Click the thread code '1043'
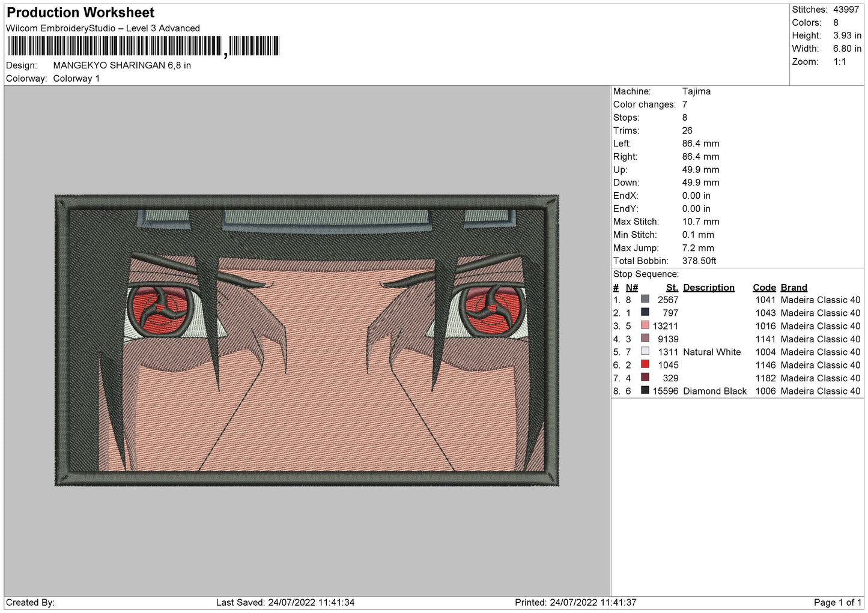 [x=765, y=313]
